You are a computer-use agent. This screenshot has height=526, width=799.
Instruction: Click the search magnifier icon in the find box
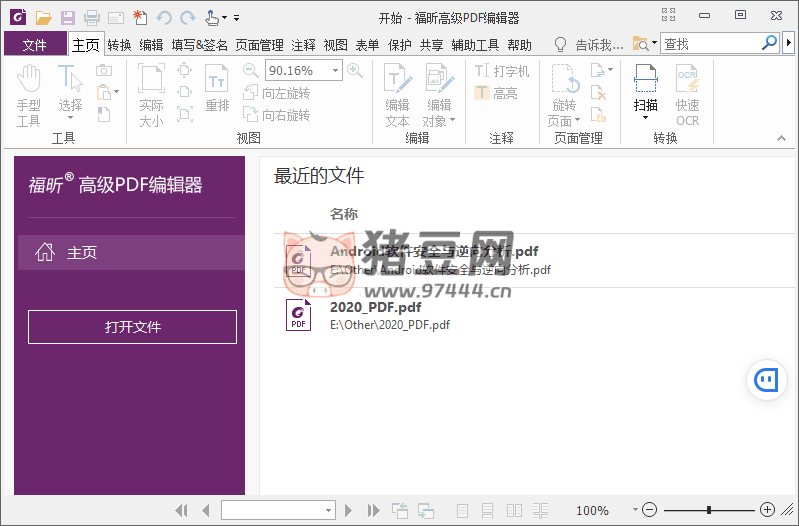[x=769, y=43]
